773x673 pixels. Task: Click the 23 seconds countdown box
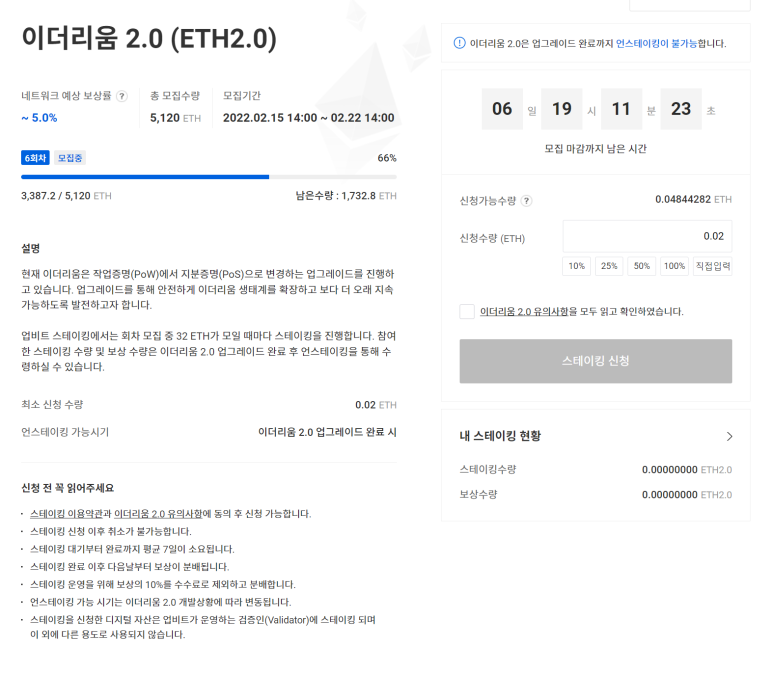[681, 109]
